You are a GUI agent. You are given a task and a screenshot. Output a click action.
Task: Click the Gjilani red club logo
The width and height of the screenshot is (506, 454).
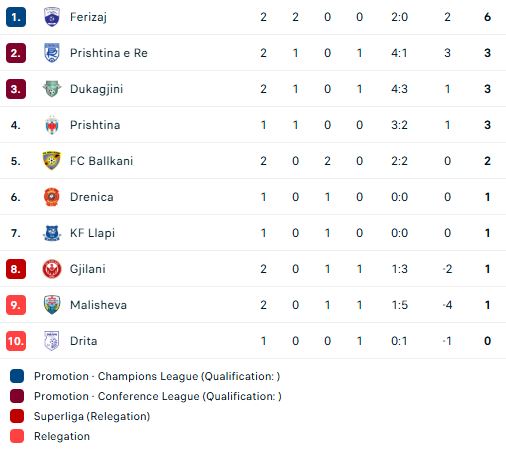[x=52, y=269]
